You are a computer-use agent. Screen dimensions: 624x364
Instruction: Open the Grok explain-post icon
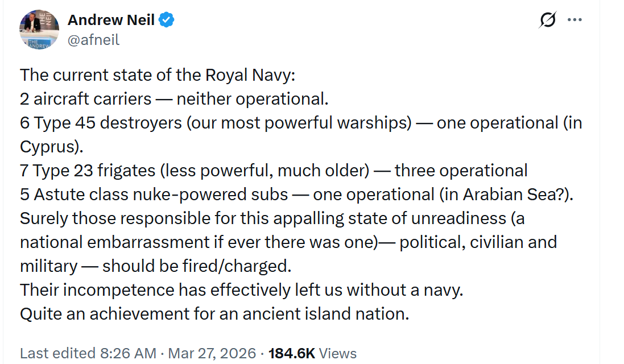pyautogui.click(x=547, y=20)
